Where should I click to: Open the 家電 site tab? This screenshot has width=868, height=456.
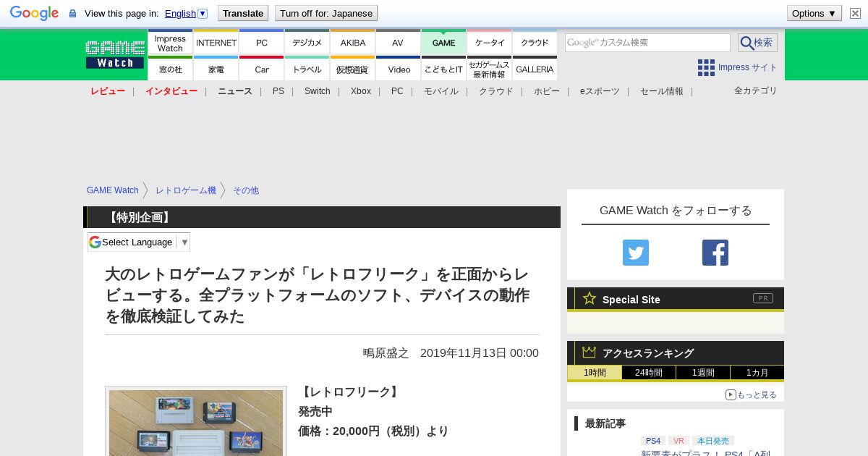[216, 69]
